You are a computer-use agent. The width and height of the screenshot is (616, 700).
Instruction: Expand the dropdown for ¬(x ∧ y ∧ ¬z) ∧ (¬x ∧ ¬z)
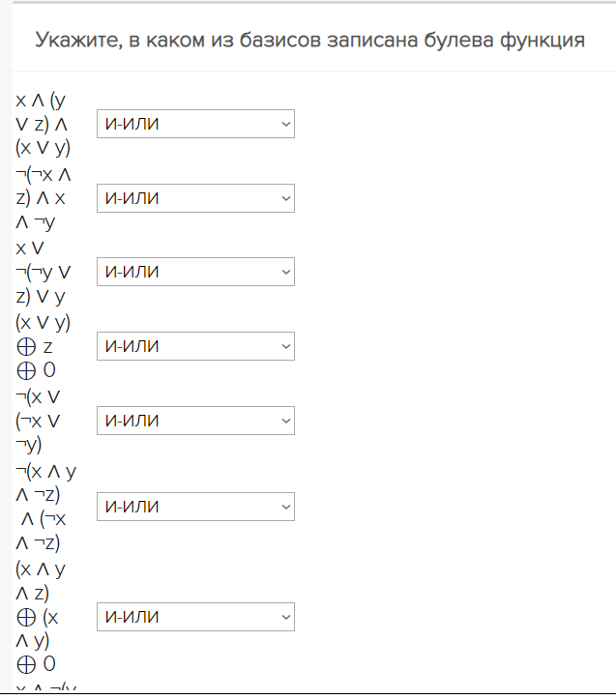(195, 507)
